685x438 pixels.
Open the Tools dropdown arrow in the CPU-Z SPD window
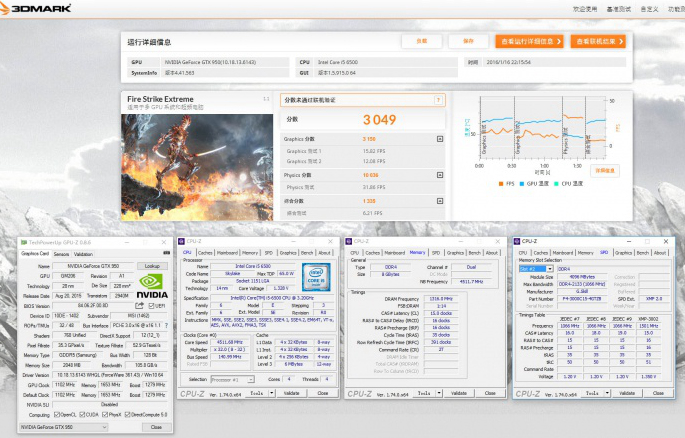point(607,393)
